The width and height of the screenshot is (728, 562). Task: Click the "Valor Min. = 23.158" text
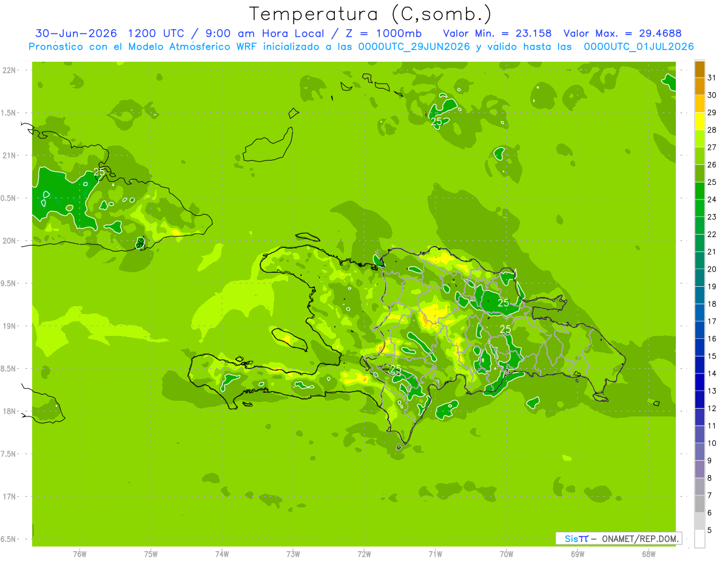pos(497,33)
